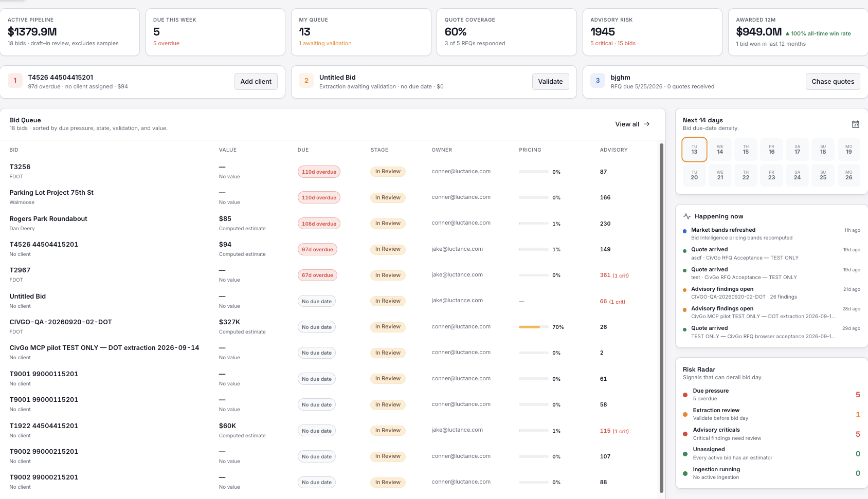Click the 115 (1 crit) advisory value
The height and width of the screenshot is (499, 868).
(614, 431)
